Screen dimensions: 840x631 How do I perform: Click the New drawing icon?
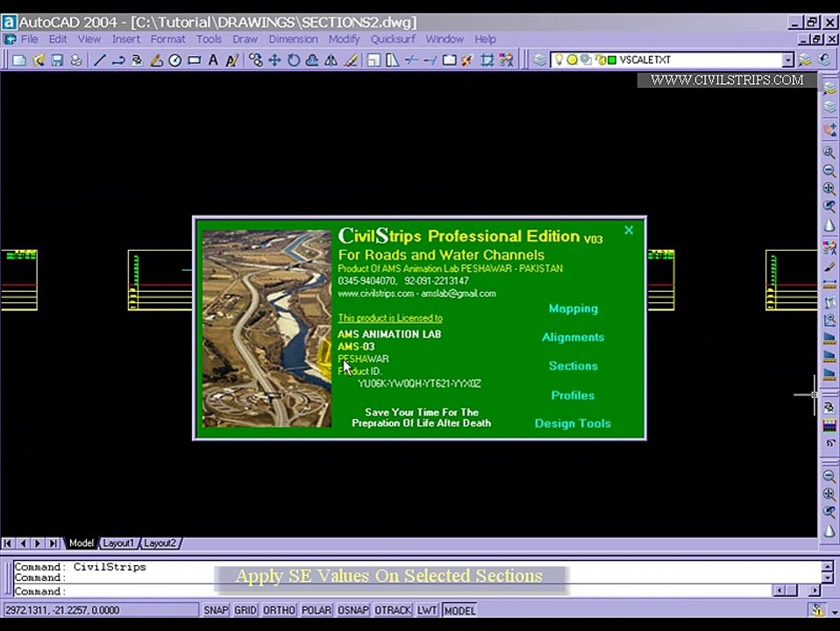click(19, 60)
